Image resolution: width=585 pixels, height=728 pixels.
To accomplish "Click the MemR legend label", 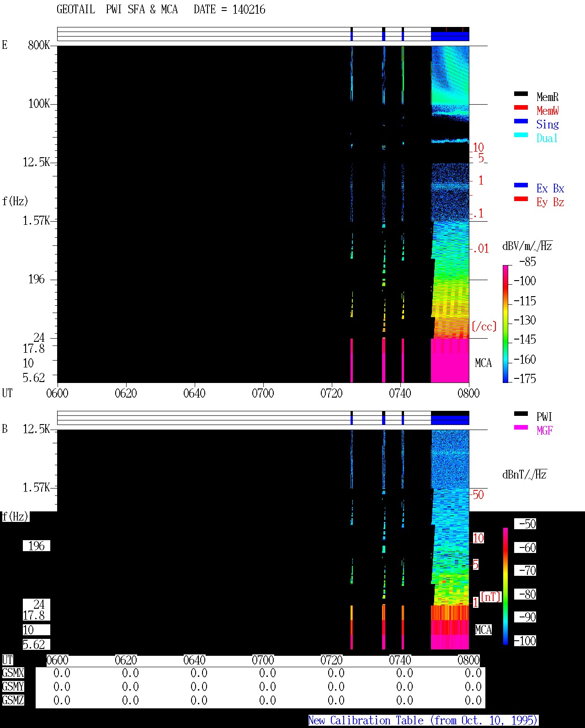I will point(548,97).
